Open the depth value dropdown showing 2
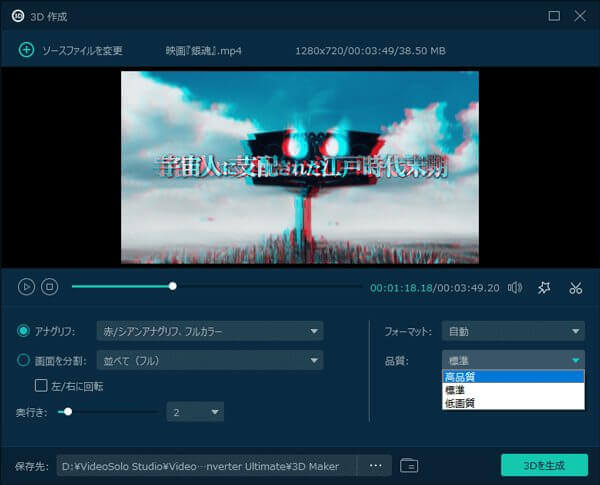Image resolution: width=600 pixels, height=485 pixels. point(195,412)
